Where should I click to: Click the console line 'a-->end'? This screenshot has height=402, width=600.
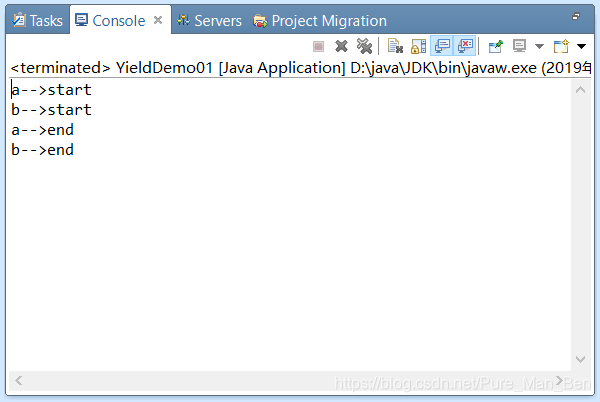tap(42, 130)
